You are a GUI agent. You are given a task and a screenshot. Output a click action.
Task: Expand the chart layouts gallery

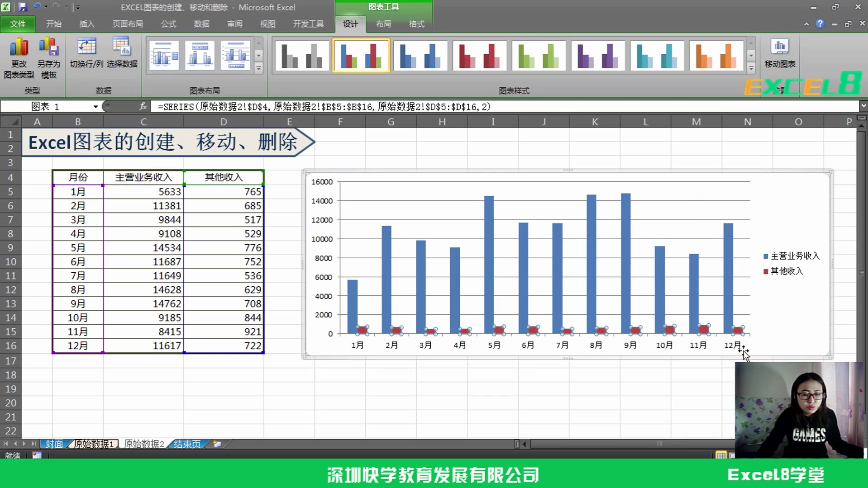click(258, 68)
